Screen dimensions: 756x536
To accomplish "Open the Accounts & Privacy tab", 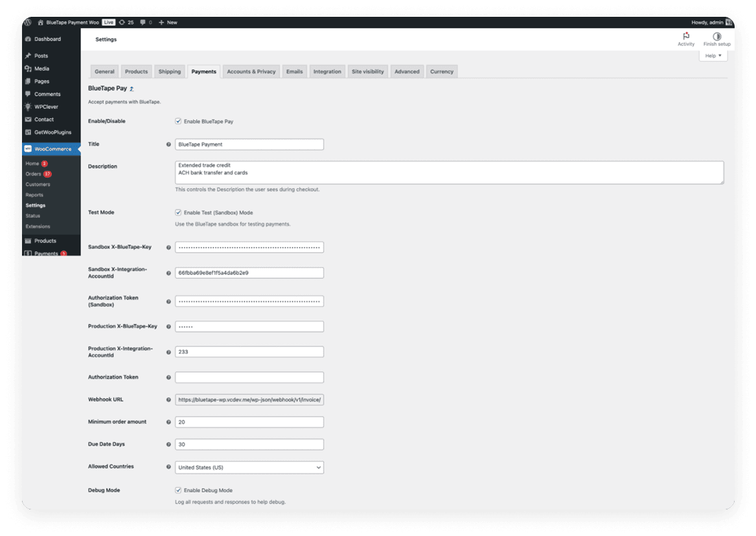I will click(251, 71).
